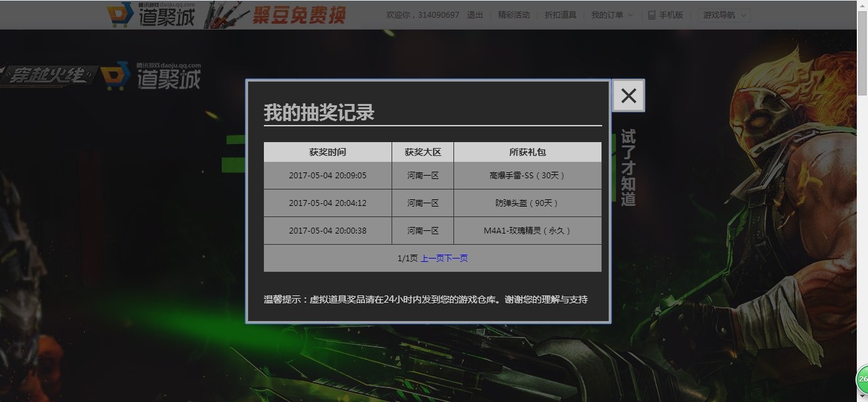Viewport: 868px width, 402px height.
Task: Click the 2017-05-04 20:04:12 timestamp cell
Action: pos(328,203)
